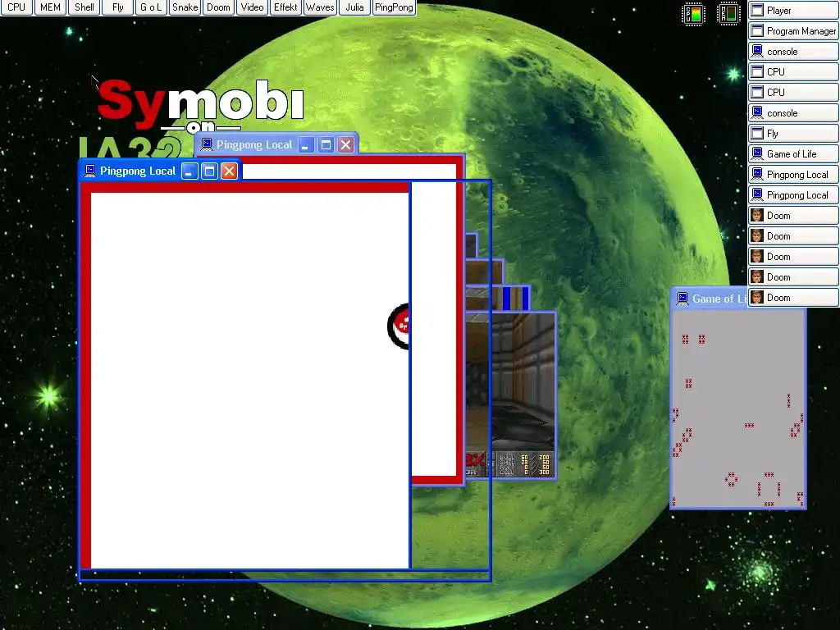The width and height of the screenshot is (840, 630).
Task: Click the front Pingpong Local title icon
Action: click(90, 171)
